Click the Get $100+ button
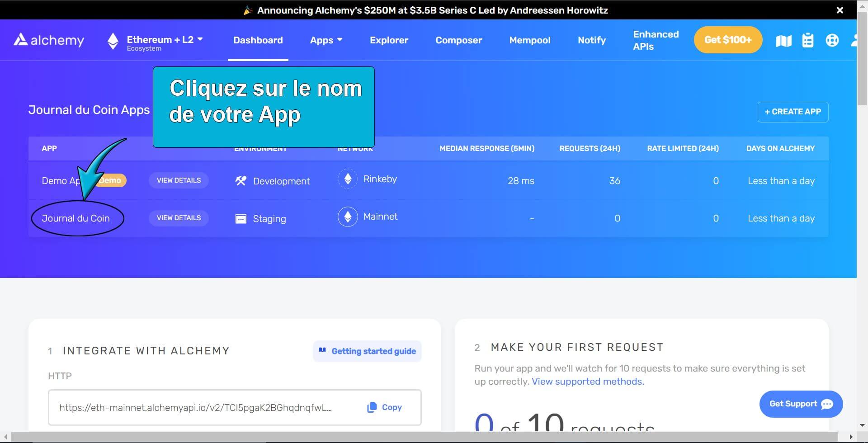The image size is (868, 443). pos(728,40)
